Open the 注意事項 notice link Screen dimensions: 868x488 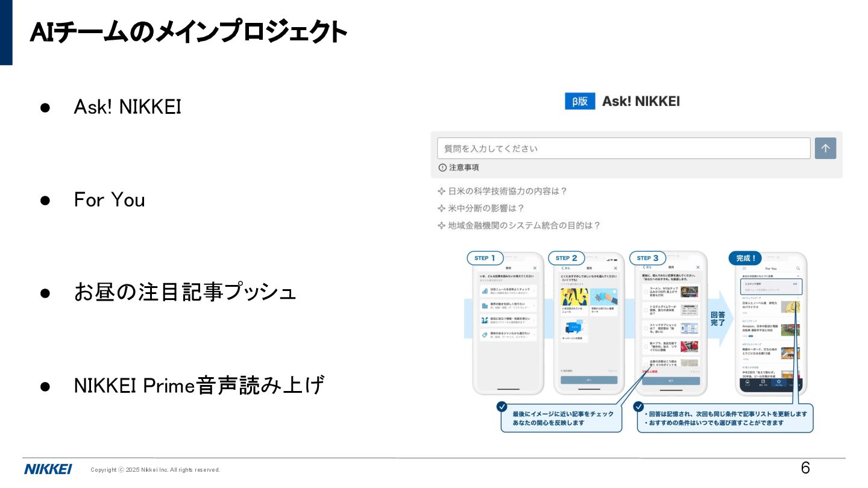pyautogui.click(x=464, y=167)
